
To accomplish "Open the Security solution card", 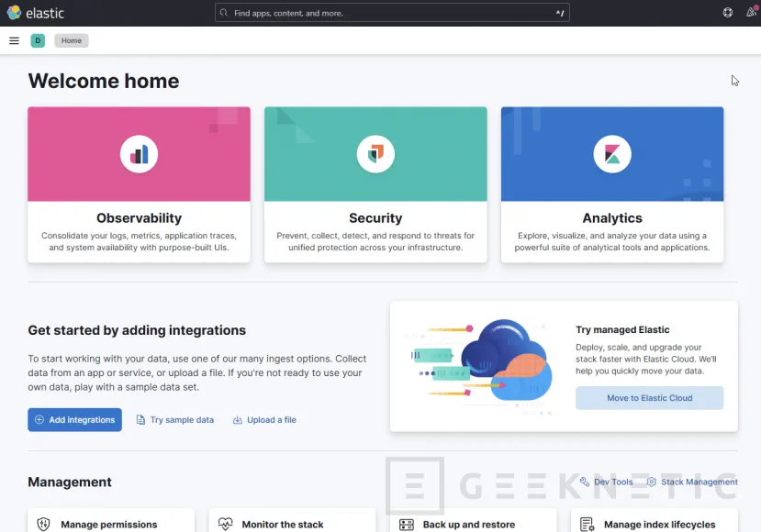I will [375, 218].
